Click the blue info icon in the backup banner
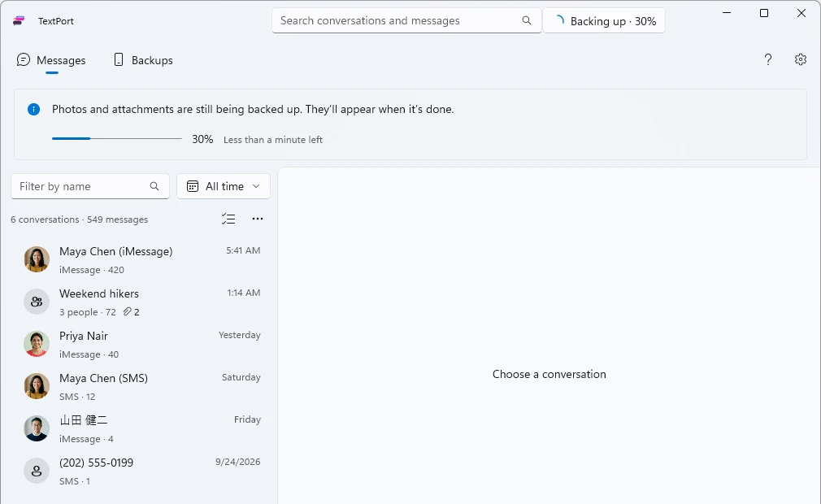This screenshot has height=504, width=821. [33, 110]
